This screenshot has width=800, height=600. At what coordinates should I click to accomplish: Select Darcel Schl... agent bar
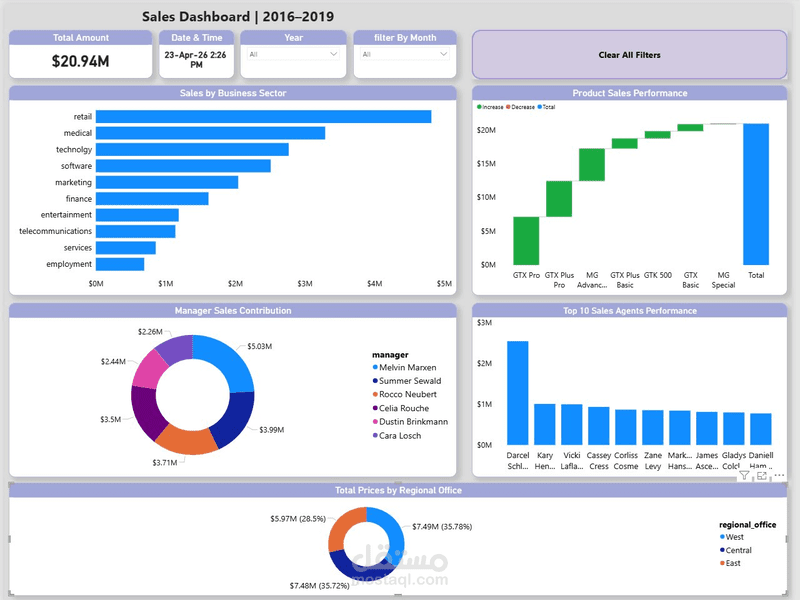click(517, 393)
